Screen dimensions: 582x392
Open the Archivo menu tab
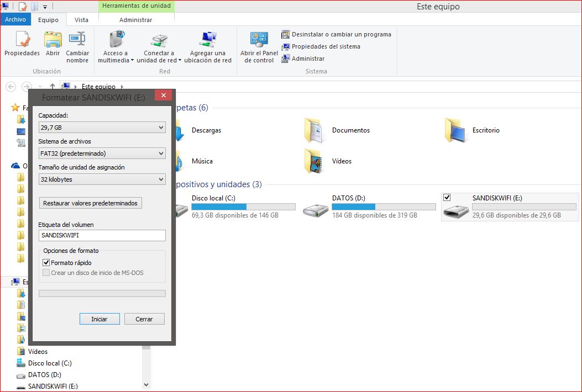[15, 19]
